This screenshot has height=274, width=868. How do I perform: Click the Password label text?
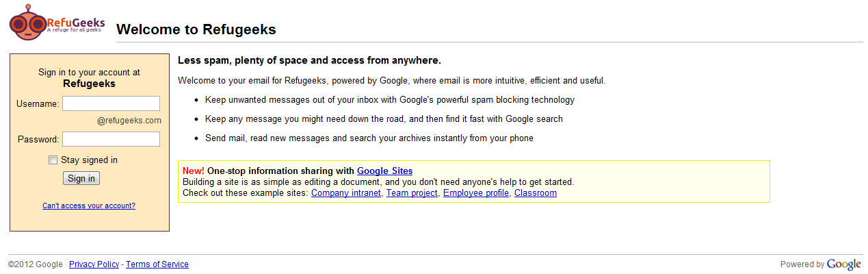point(38,140)
